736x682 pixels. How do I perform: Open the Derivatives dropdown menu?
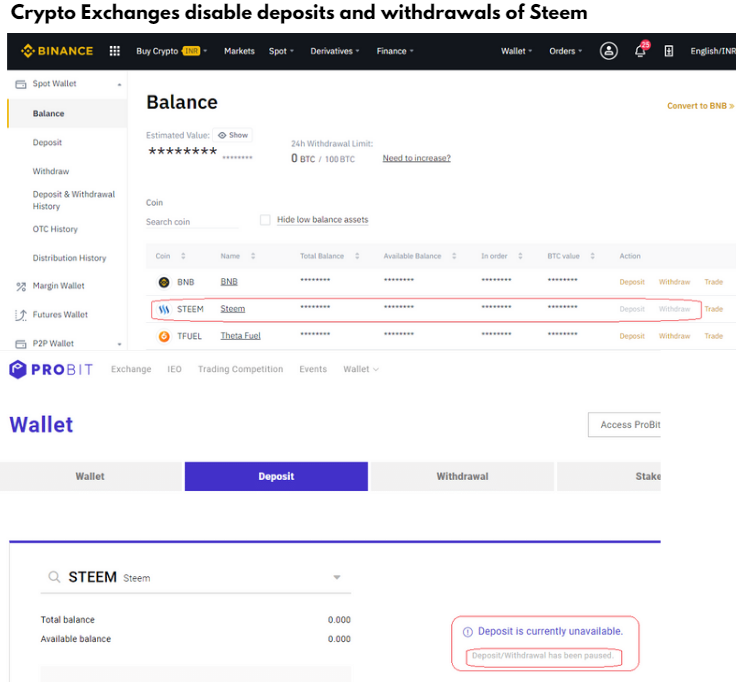pyautogui.click(x=335, y=51)
